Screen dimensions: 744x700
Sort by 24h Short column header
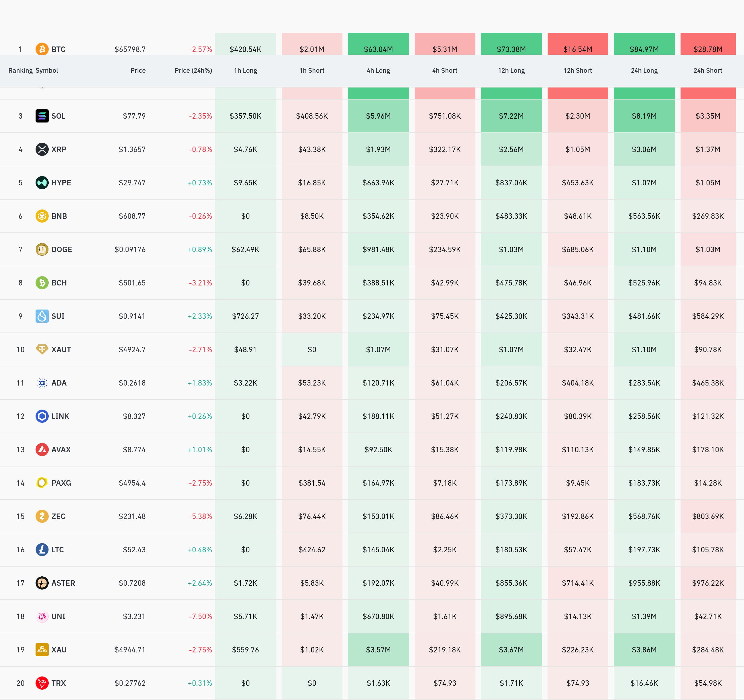click(x=708, y=70)
